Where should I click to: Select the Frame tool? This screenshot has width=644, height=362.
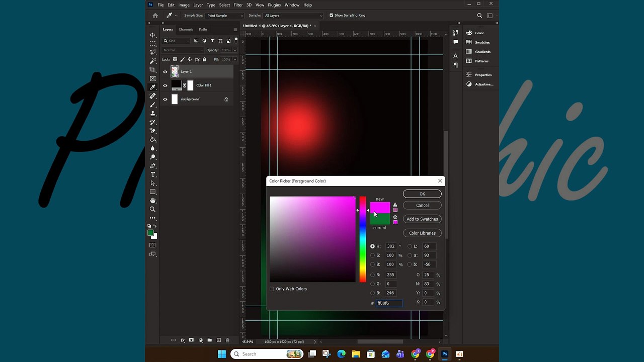[152, 78]
